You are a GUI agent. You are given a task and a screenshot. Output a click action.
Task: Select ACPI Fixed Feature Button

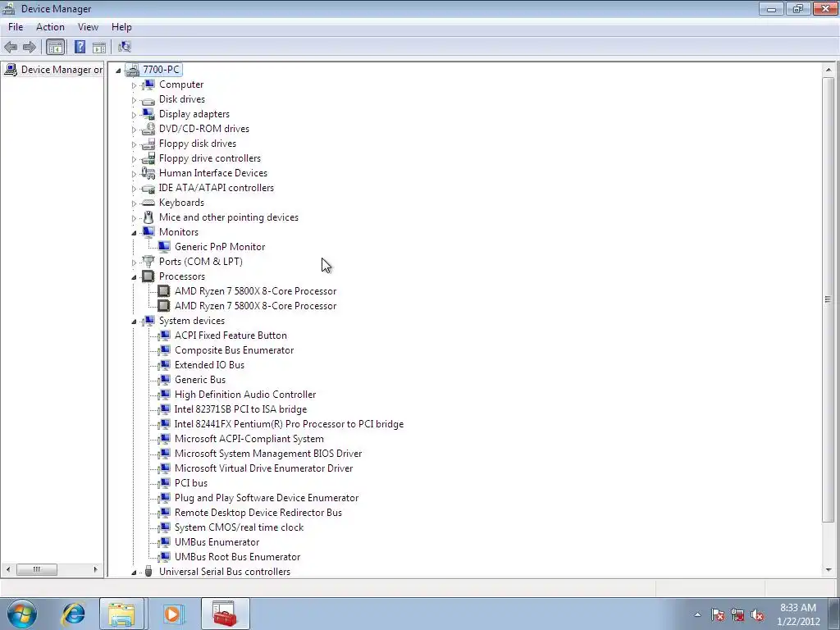point(231,336)
